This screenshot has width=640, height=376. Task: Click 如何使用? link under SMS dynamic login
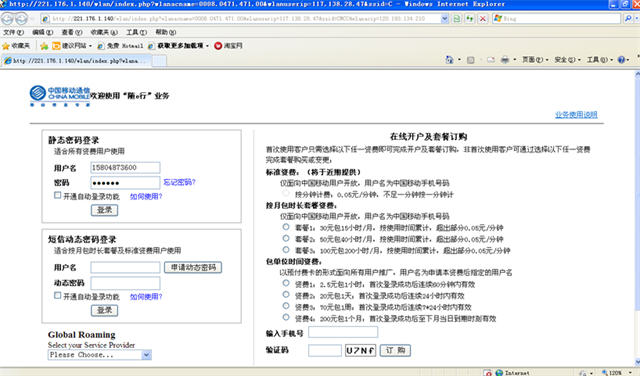click(x=146, y=297)
